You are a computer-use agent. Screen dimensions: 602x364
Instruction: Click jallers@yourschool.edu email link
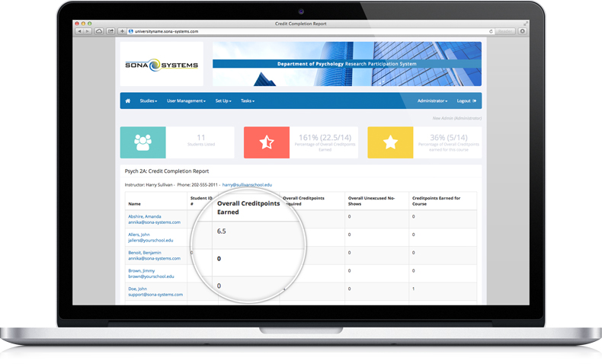(x=151, y=241)
